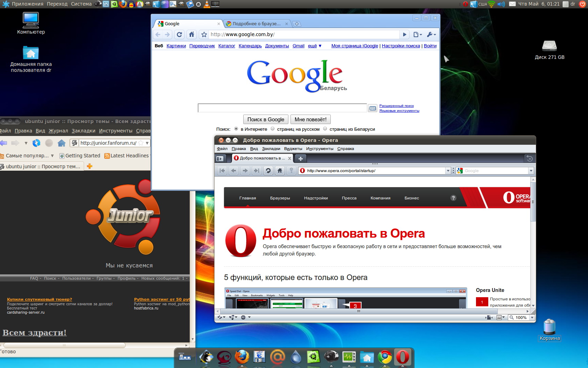Open the home page in Chrome
The image size is (588, 368).
(191, 34)
